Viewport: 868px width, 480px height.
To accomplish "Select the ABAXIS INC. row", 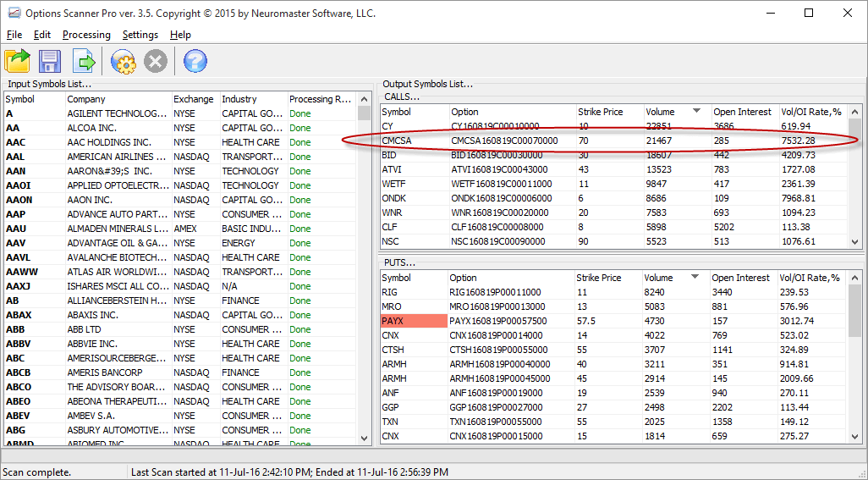I will [180, 315].
